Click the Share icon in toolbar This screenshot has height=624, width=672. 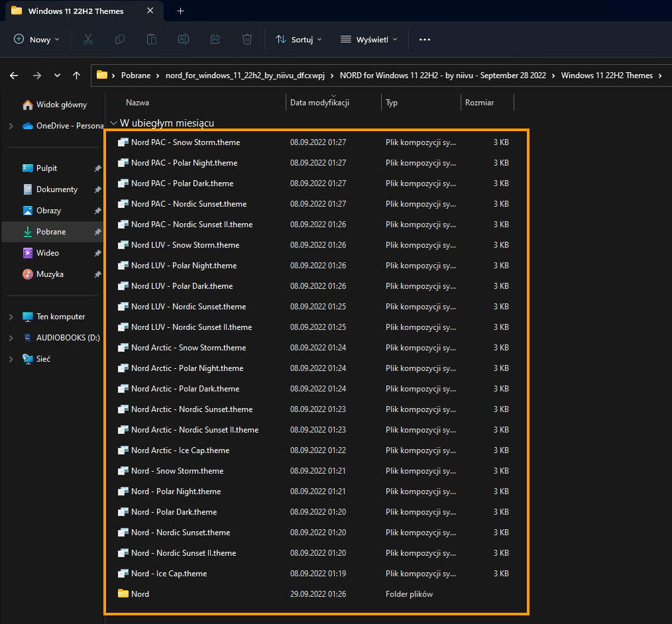[215, 39]
